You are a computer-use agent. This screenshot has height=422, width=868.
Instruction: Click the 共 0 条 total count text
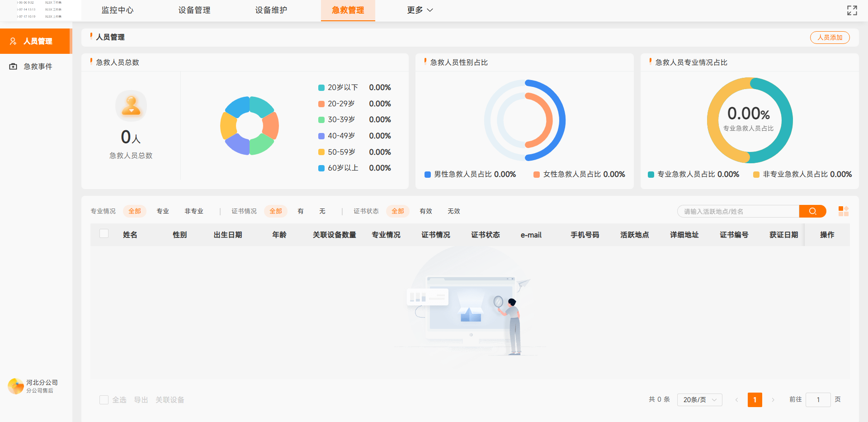tap(659, 399)
